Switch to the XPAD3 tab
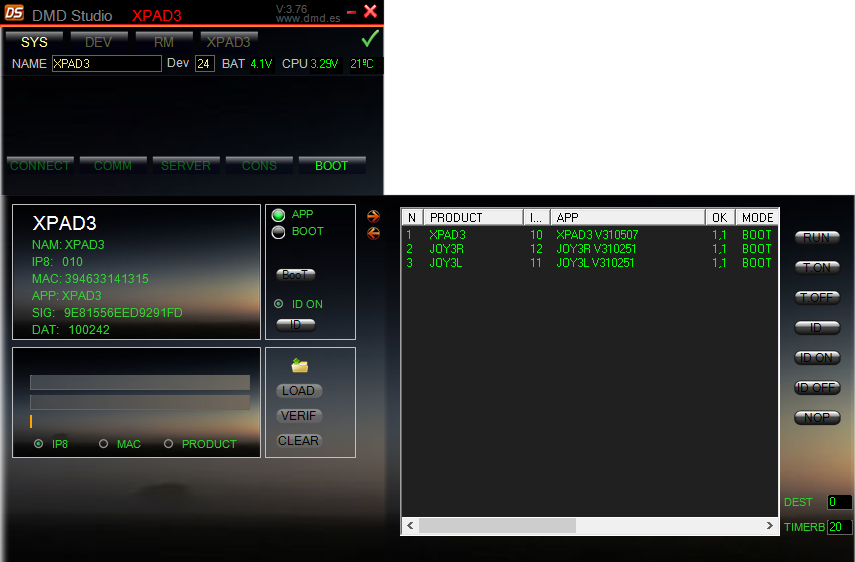The height and width of the screenshot is (562, 855). pos(228,42)
